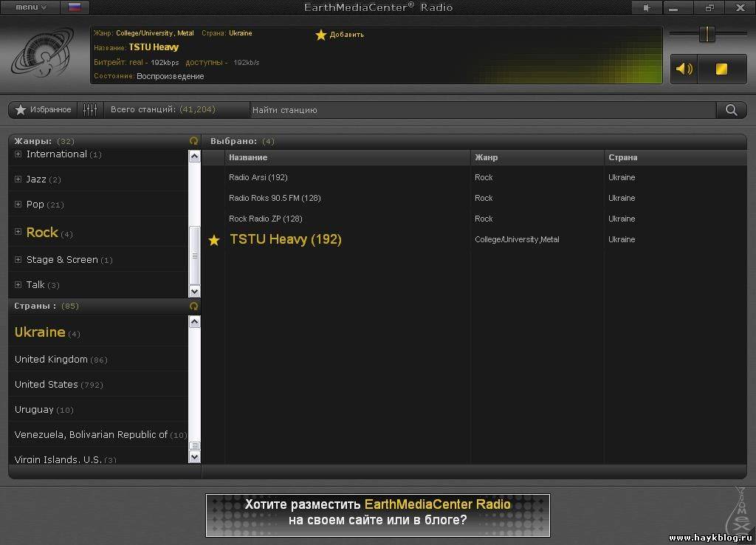The image size is (756, 545).
Task: Expand the Jazz genre
Action: point(18,179)
